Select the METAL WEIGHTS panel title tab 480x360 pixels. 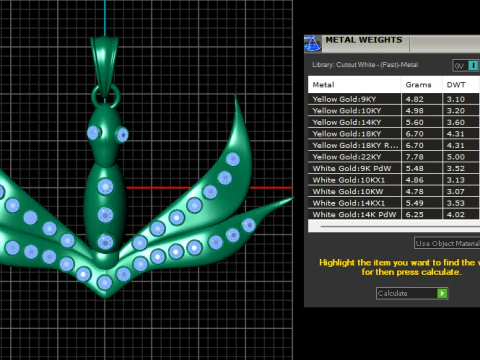tap(364, 40)
